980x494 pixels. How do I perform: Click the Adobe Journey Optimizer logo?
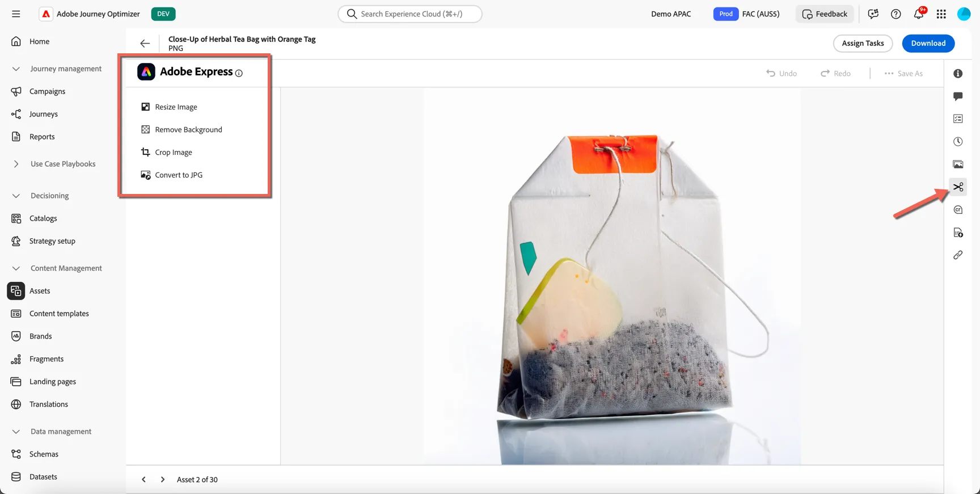pyautogui.click(x=46, y=14)
